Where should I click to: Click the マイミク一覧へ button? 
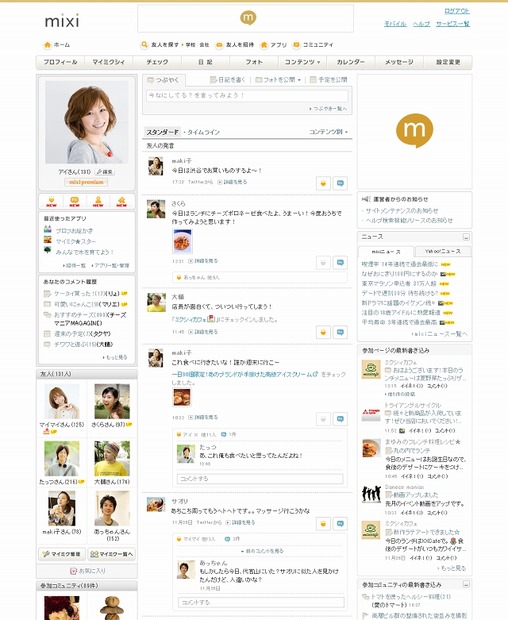click(x=111, y=554)
